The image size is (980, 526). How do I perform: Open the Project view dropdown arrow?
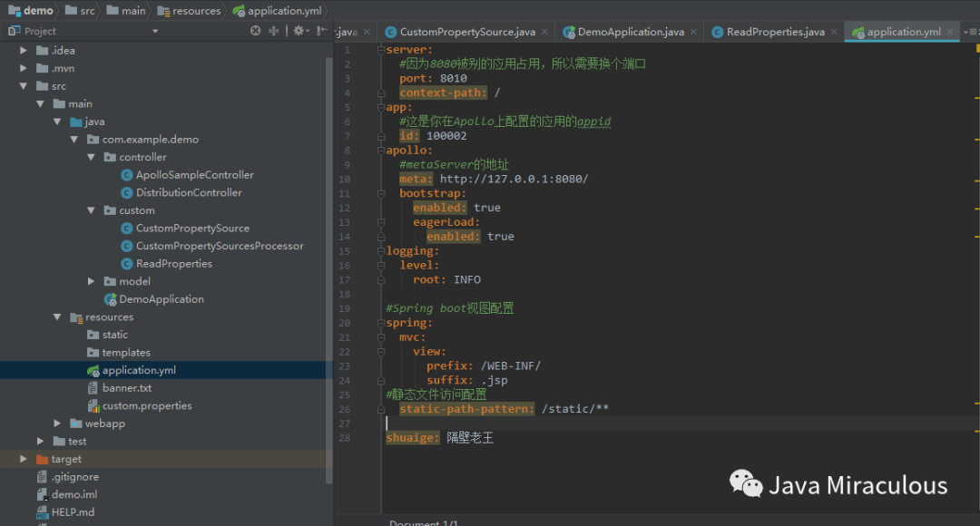[x=155, y=31]
